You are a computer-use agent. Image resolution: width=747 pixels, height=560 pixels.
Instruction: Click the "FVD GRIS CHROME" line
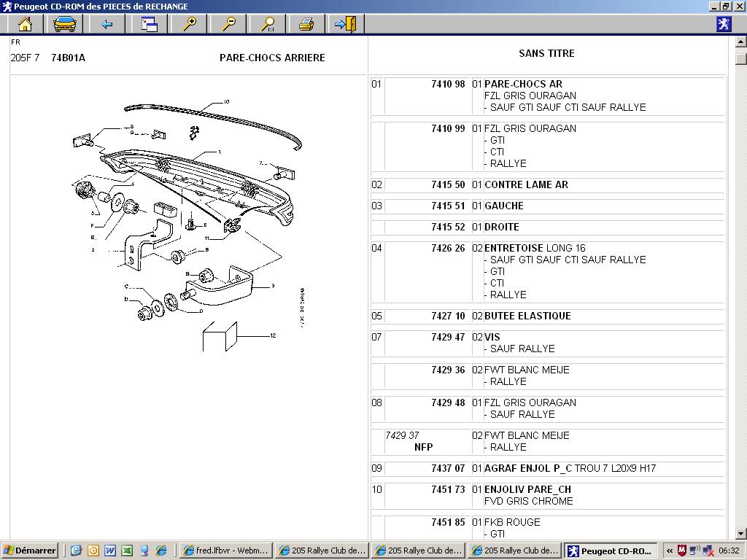[529, 501]
